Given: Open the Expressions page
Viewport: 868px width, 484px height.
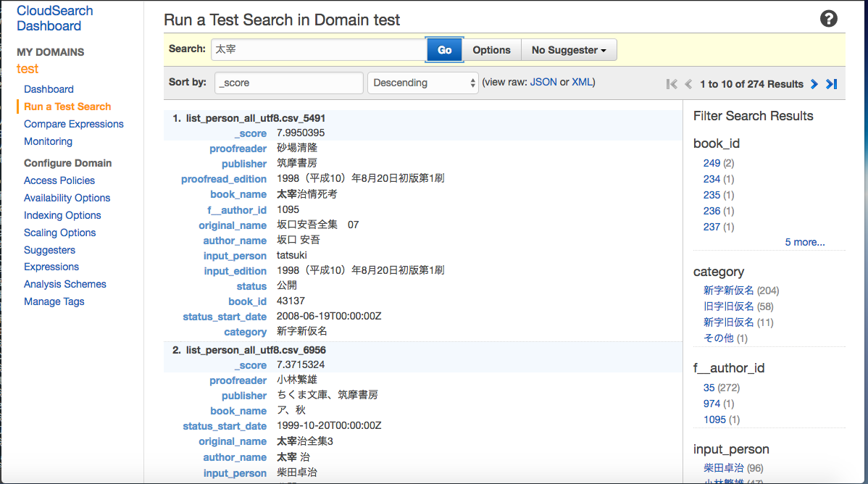Looking at the screenshot, I should coord(51,267).
